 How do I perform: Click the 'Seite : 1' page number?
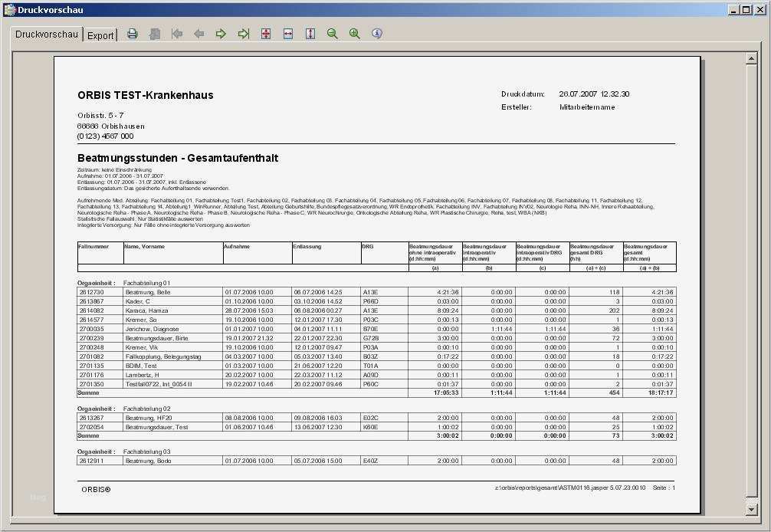[664, 488]
